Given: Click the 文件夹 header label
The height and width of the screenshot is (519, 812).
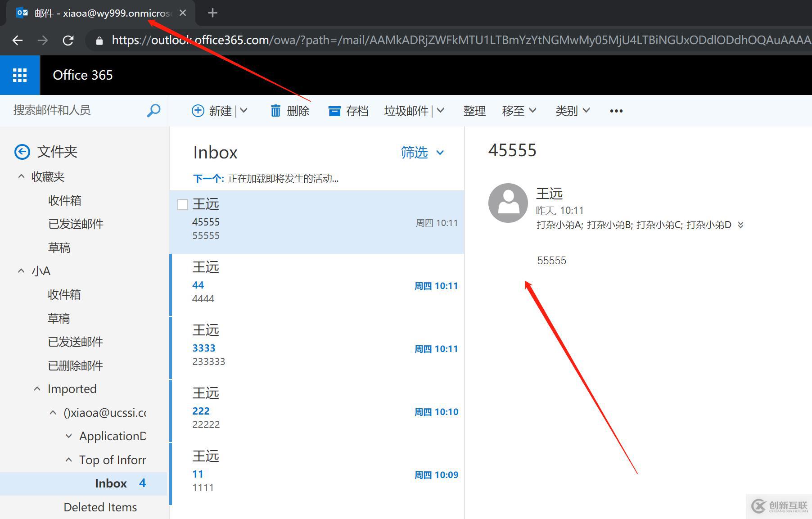Looking at the screenshot, I should (x=57, y=152).
